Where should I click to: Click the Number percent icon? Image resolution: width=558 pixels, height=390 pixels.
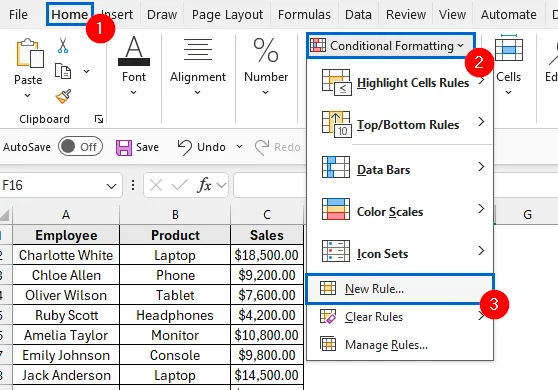click(266, 50)
